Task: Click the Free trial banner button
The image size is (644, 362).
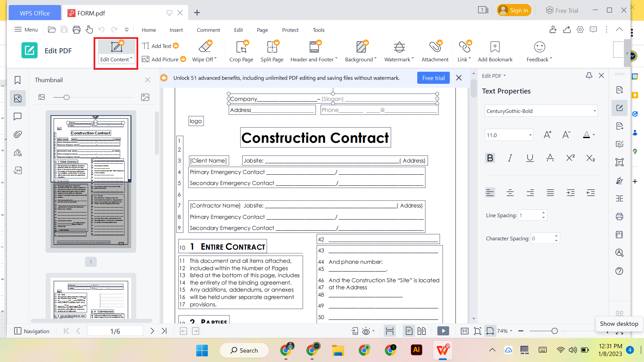Action: (x=433, y=78)
